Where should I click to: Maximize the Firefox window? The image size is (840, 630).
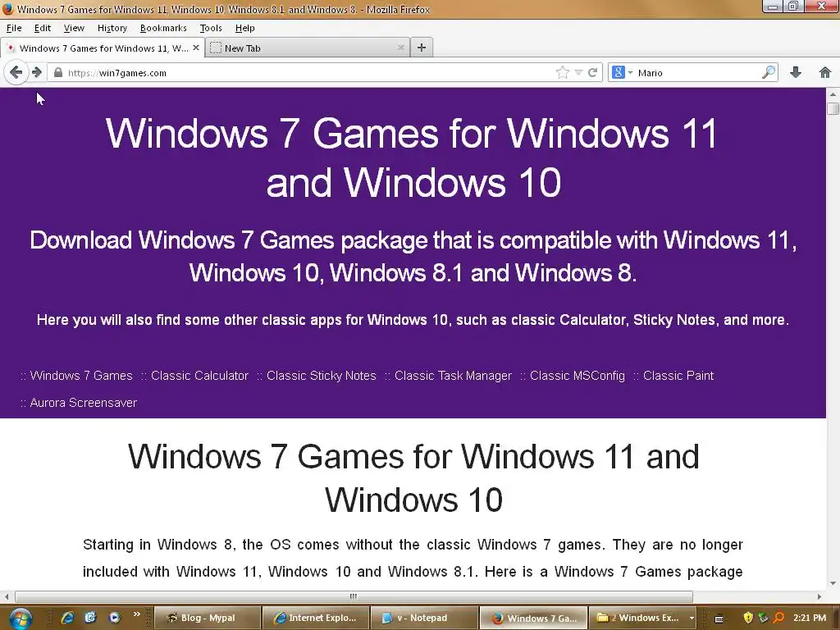pos(793,7)
